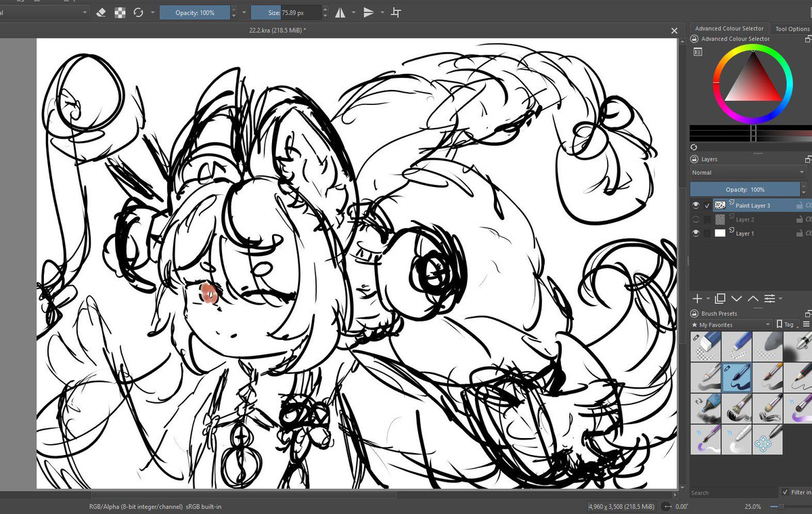Lock Layer 1 with its padlock icon
Screen dimensions: 812x514
[x=800, y=233]
